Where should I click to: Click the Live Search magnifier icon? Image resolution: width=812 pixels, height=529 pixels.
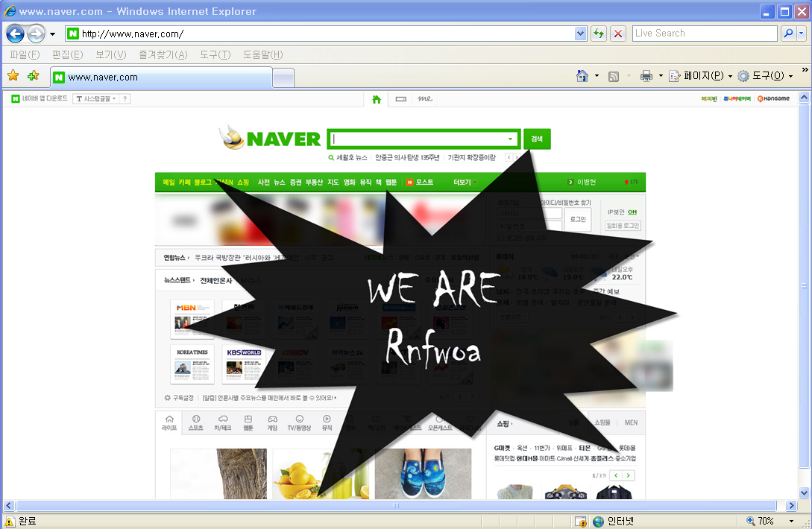[787, 34]
